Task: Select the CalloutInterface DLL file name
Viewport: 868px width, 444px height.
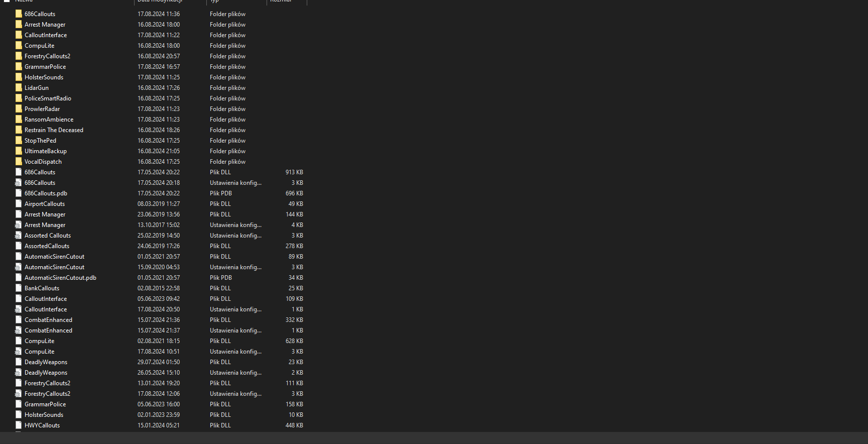Action: (46, 299)
